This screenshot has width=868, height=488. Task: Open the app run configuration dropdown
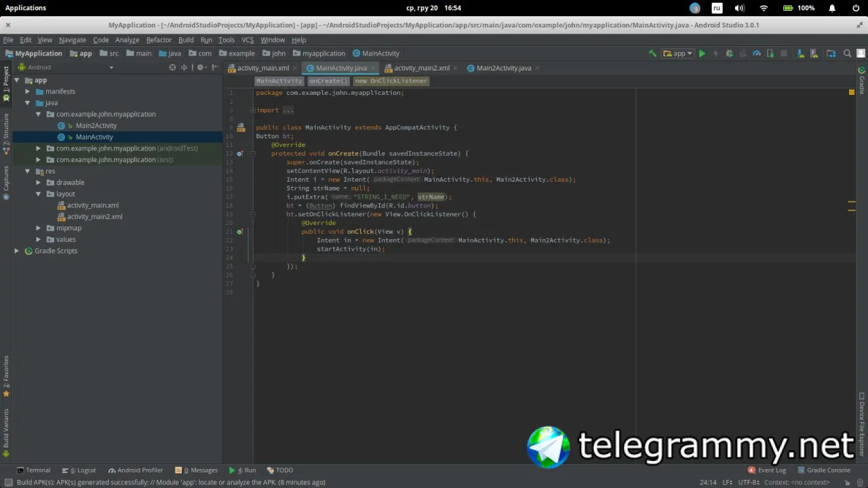(x=678, y=54)
